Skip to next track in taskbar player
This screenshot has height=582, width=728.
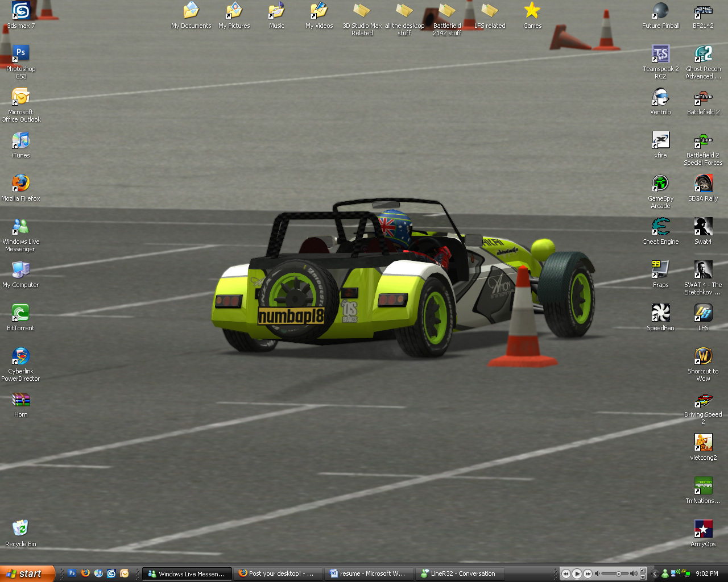point(588,574)
